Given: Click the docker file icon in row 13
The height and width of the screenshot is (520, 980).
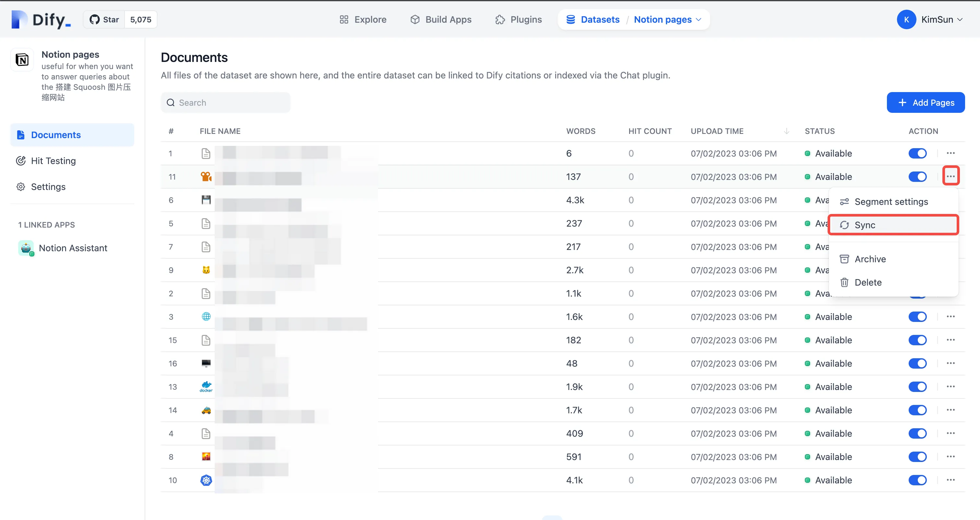Looking at the screenshot, I should (x=206, y=386).
